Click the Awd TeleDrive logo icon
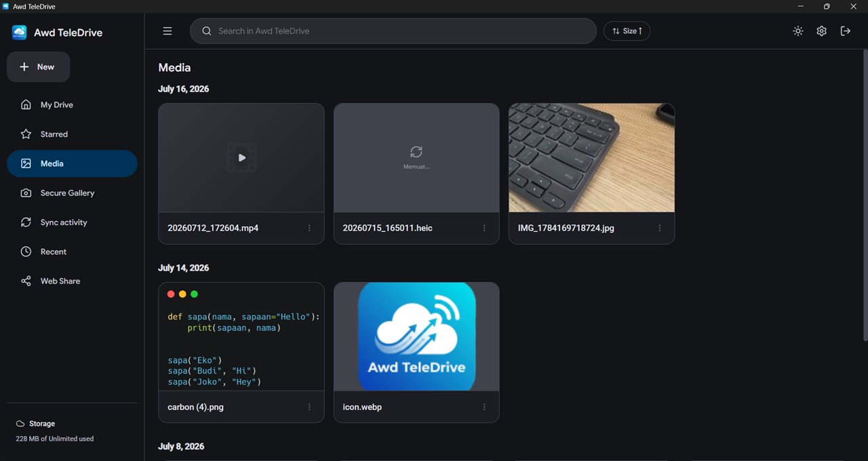The height and width of the screenshot is (461, 868). click(x=20, y=33)
